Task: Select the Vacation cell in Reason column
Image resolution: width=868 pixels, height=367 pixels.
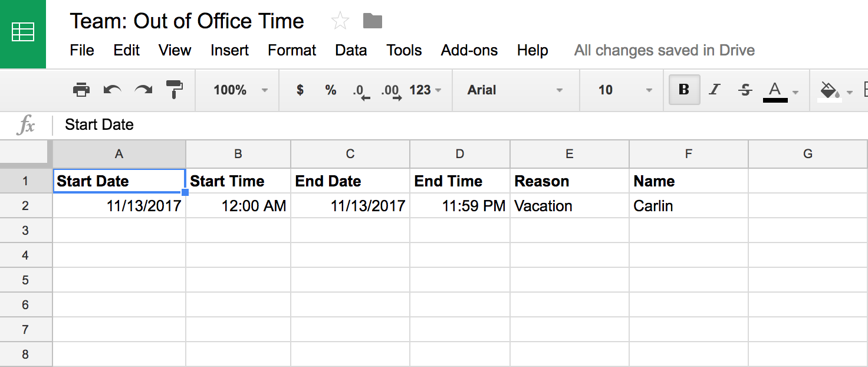Action: click(x=570, y=206)
